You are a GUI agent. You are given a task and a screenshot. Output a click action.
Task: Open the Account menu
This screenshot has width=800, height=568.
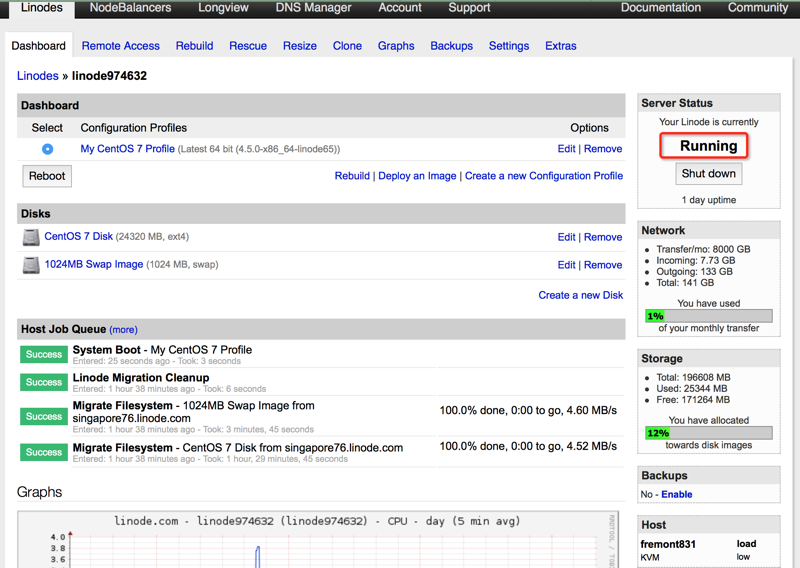tap(400, 8)
